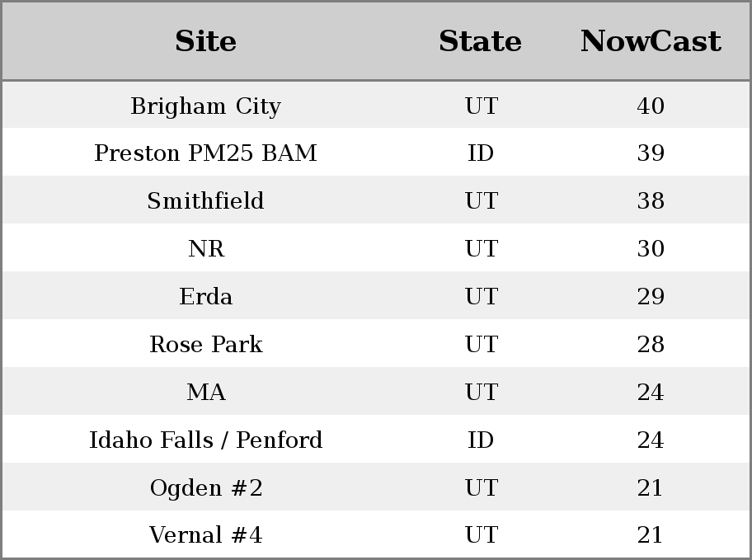Click the Preston PM25 BAM site name

tap(205, 153)
